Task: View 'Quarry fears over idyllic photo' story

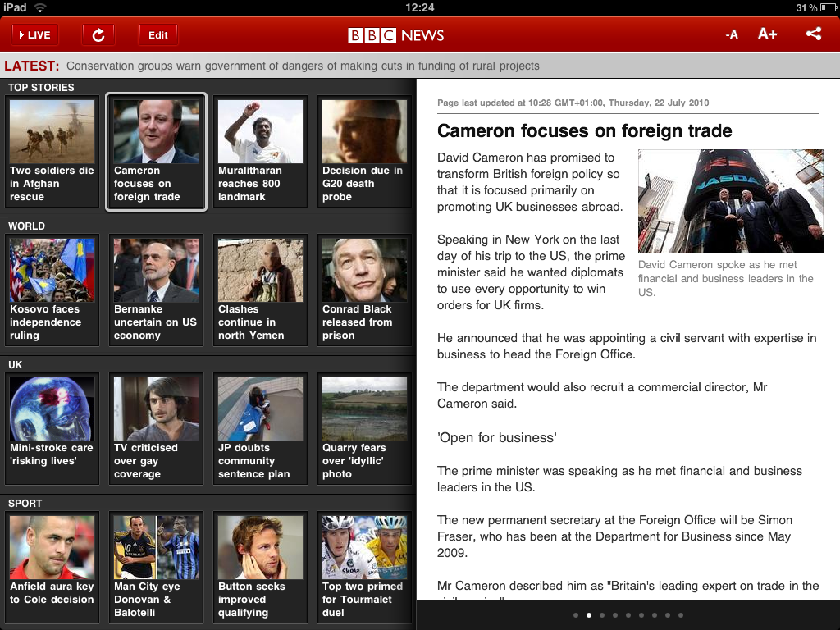Action: [x=365, y=429]
